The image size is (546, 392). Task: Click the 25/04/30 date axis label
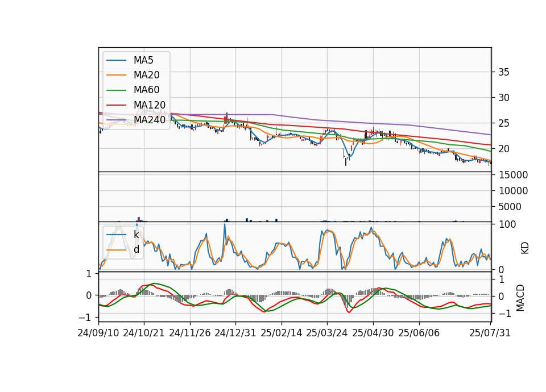pyautogui.click(x=373, y=333)
